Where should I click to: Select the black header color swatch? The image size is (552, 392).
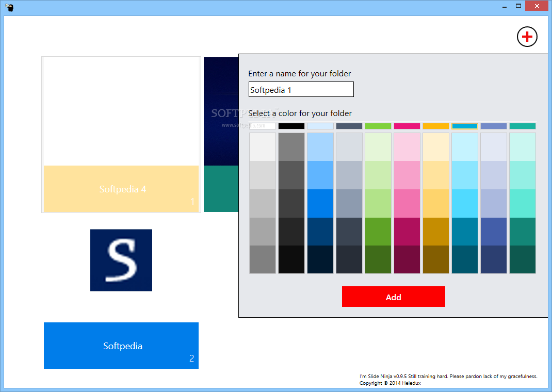click(x=291, y=126)
